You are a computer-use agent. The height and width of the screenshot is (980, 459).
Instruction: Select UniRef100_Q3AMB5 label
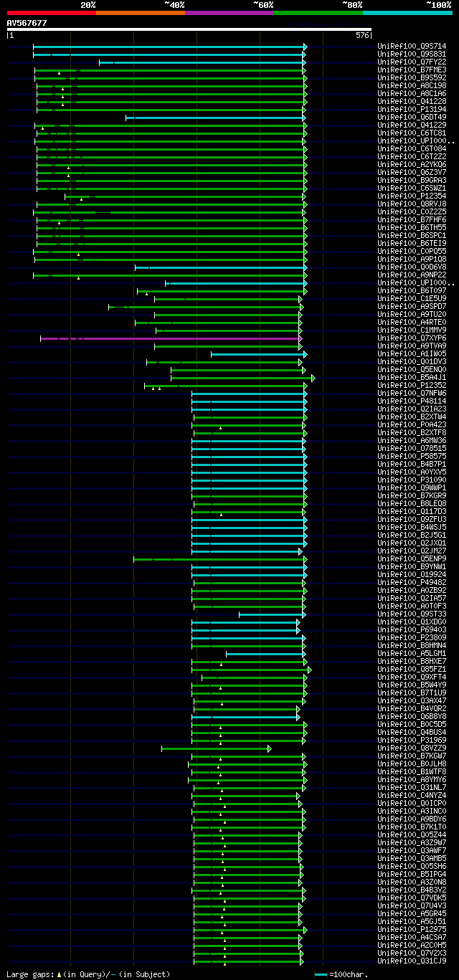tap(411, 859)
